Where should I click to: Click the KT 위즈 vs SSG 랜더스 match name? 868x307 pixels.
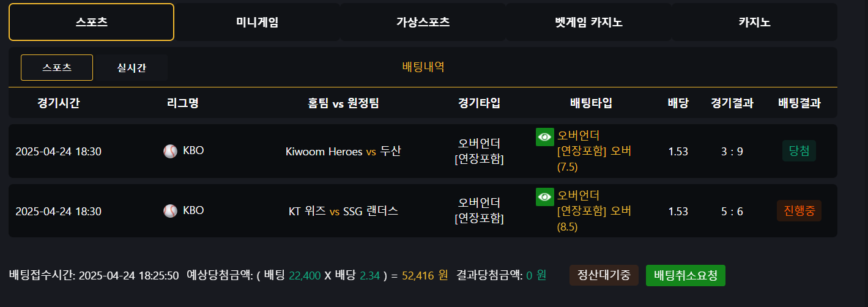(343, 212)
